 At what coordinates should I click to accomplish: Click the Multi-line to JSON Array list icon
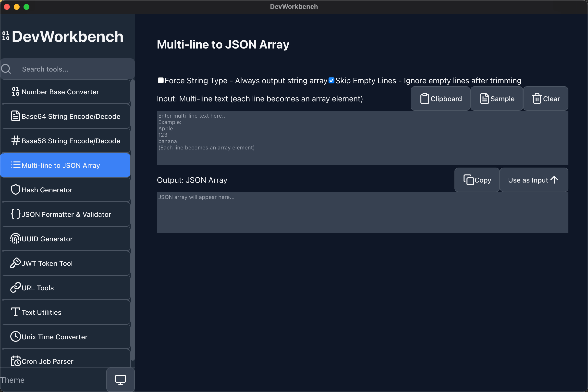click(15, 165)
